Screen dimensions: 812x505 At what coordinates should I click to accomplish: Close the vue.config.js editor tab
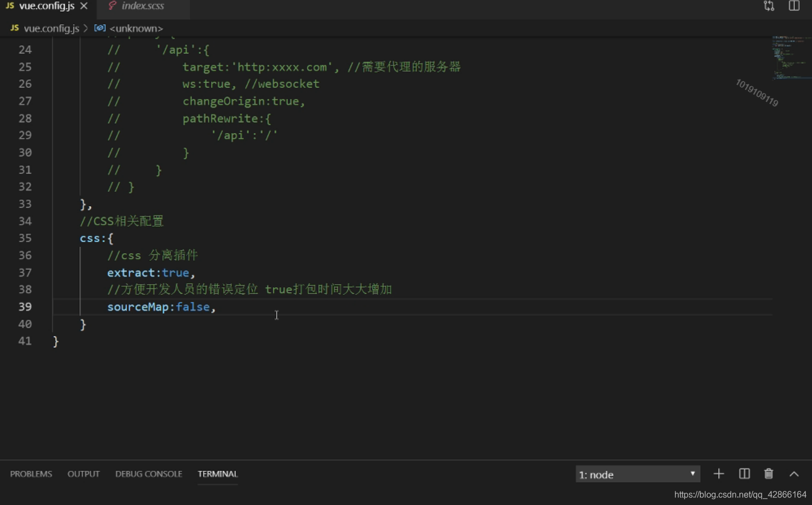84,6
